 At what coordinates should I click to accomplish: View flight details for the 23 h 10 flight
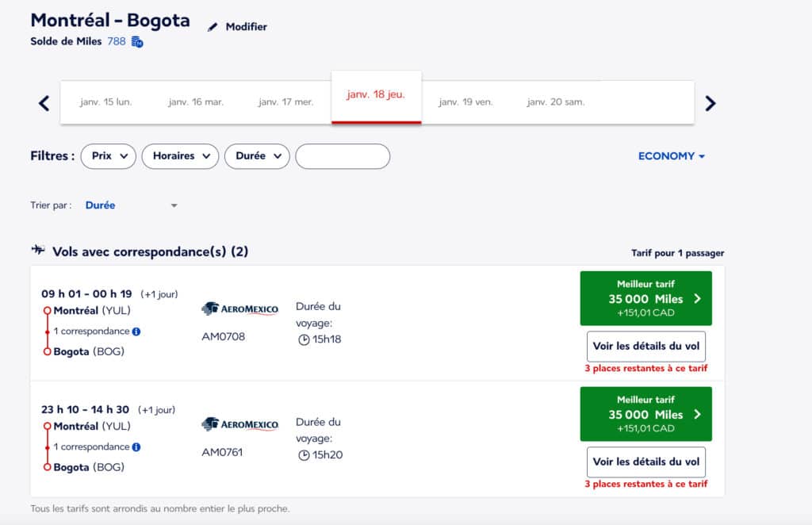pos(645,462)
